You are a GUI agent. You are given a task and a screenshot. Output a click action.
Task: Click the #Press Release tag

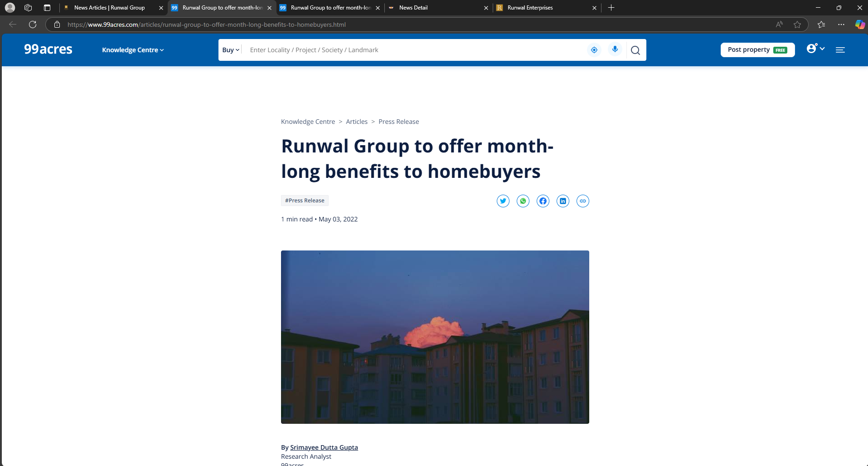[x=305, y=201]
